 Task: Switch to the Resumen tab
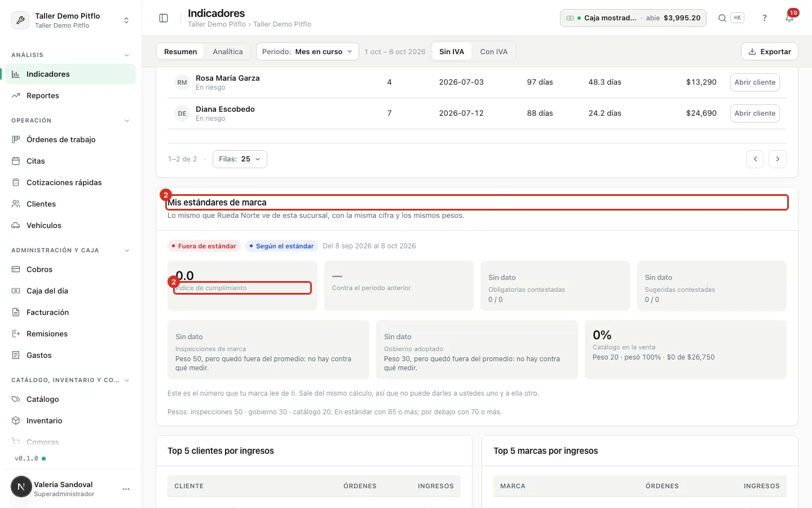(180, 51)
